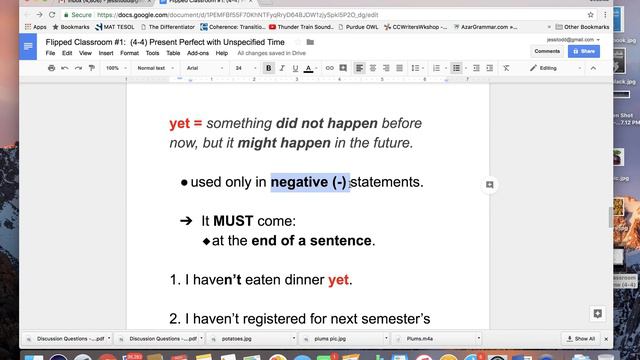Open the Normal text style dropdown
This screenshot has width=640, height=360.
pos(156,68)
